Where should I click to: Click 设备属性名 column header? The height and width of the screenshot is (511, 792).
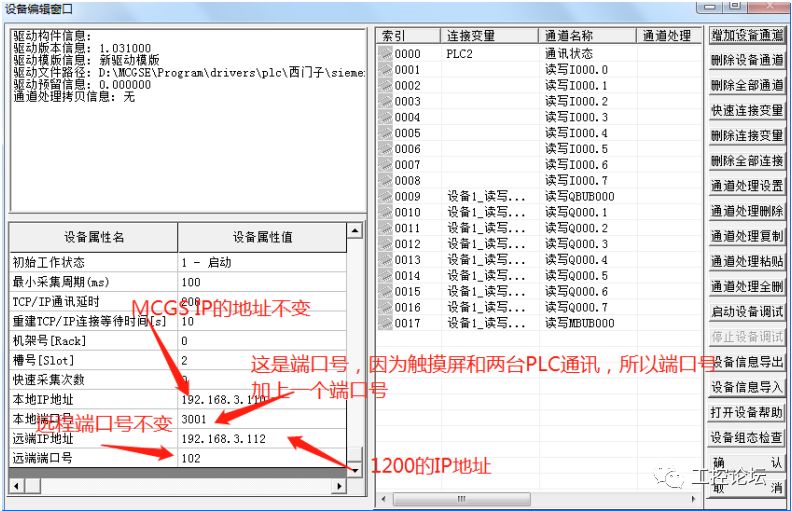93,237
